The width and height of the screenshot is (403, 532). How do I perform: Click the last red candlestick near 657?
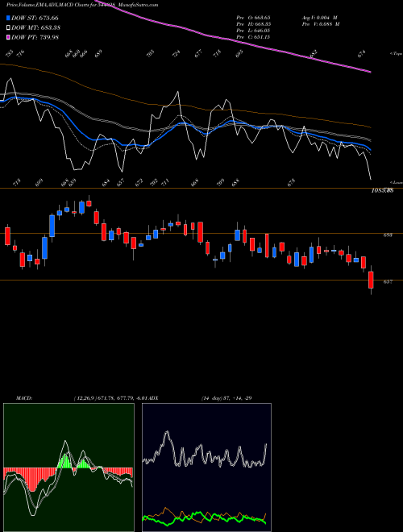coord(371,280)
